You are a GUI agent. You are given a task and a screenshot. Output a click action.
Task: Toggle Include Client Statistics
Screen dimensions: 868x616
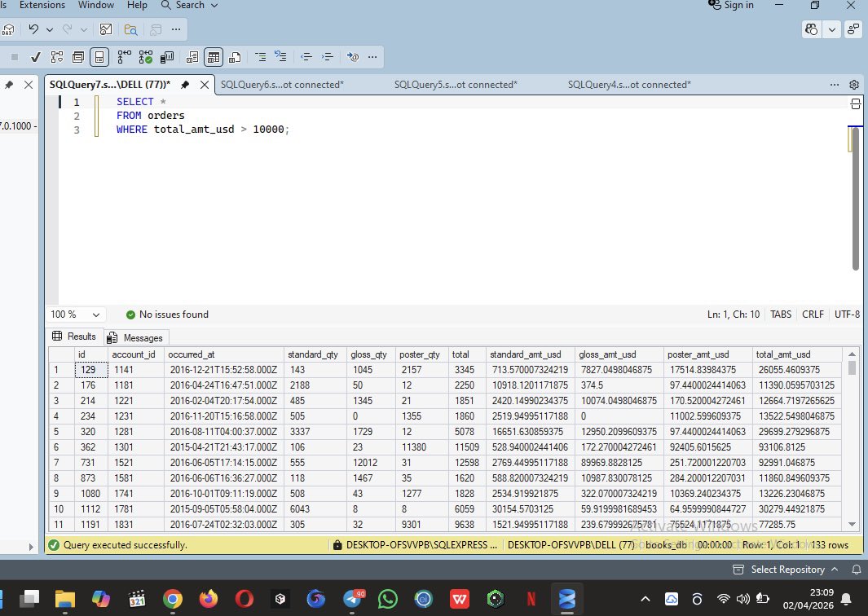[166, 57]
